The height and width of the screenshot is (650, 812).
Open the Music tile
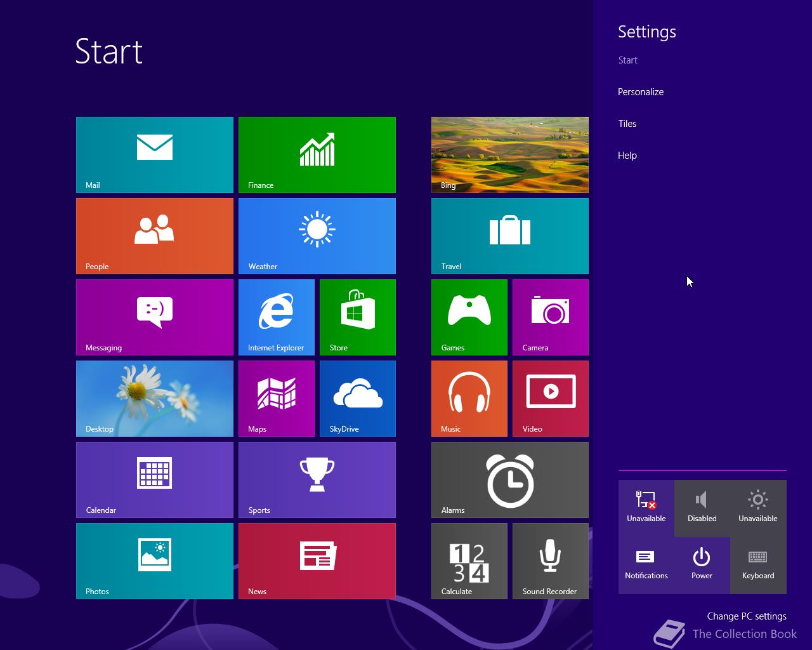(x=469, y=399)
